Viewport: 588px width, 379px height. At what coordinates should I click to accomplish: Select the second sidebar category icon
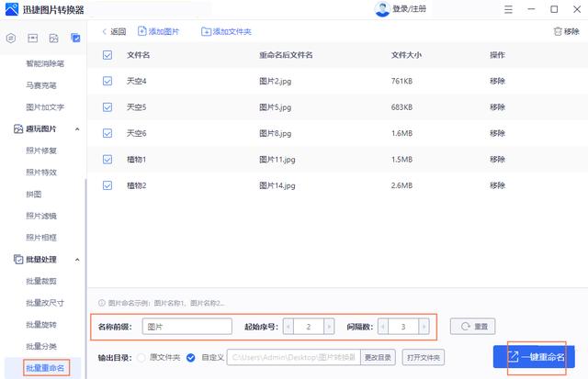coord(33,38)
